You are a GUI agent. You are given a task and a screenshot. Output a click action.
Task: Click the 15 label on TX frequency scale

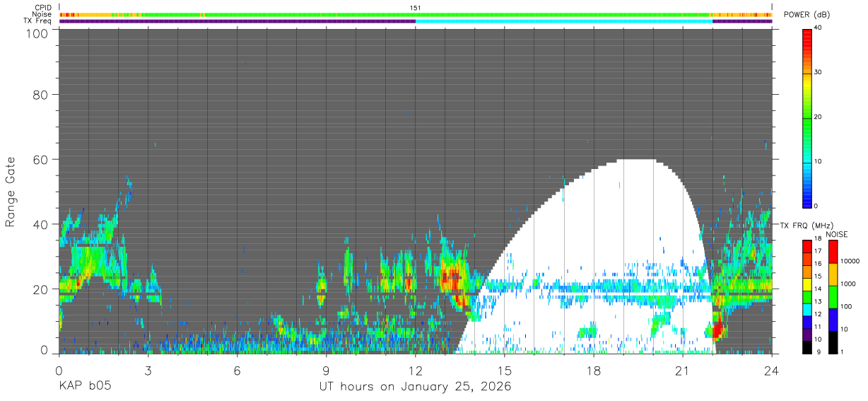point(817,277)
